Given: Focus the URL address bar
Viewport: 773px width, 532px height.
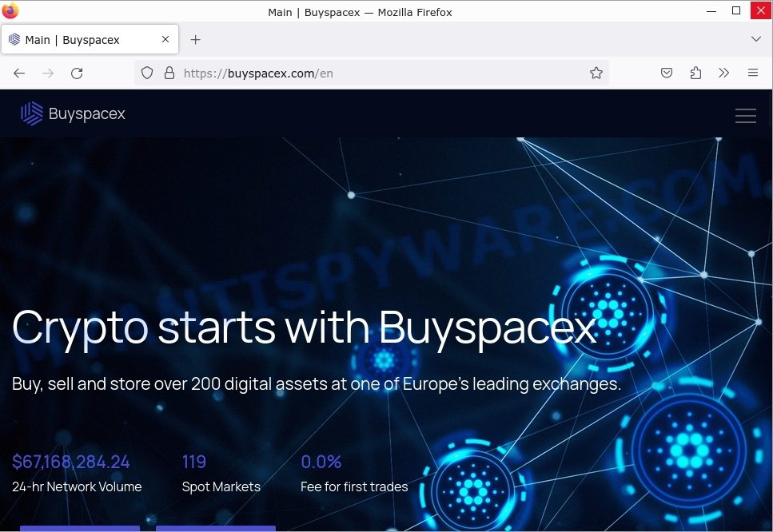Looking at the screenshot, I should pyautogui.click(x=372, y=73).
